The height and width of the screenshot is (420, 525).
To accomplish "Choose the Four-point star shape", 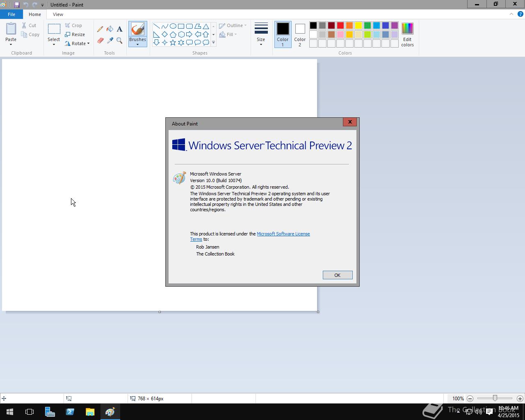I will [x=164, y=43].
